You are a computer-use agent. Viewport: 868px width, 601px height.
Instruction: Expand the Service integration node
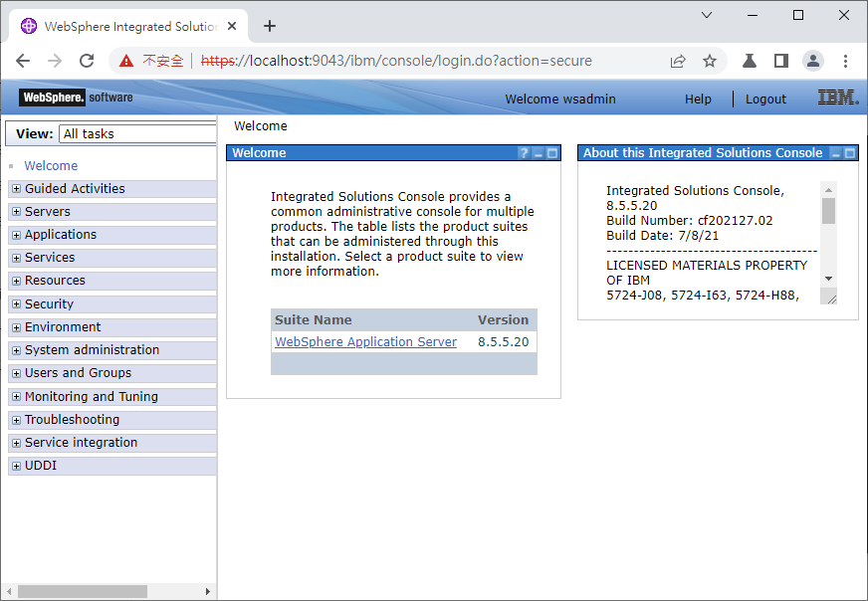pyautogui.click(x=17, y=443)
